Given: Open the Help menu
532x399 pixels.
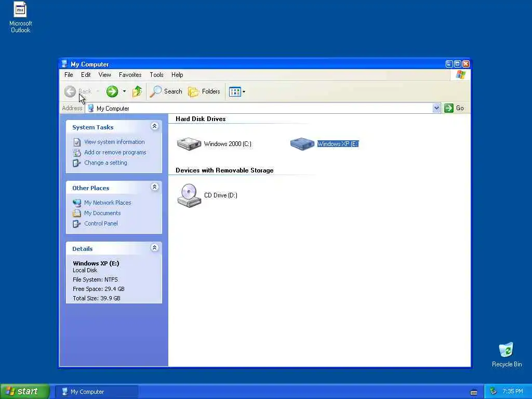Looking at the screenshot, I should click(177, 75).
